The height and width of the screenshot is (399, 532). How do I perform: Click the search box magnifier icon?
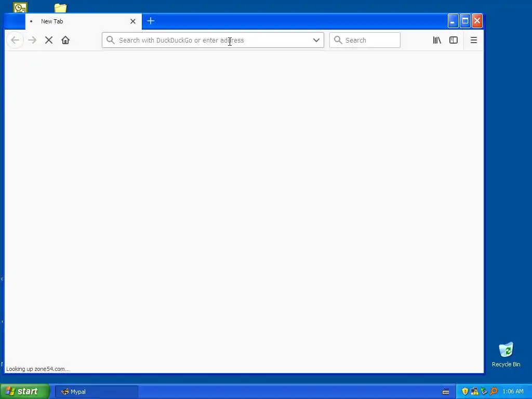click(338, 40)
